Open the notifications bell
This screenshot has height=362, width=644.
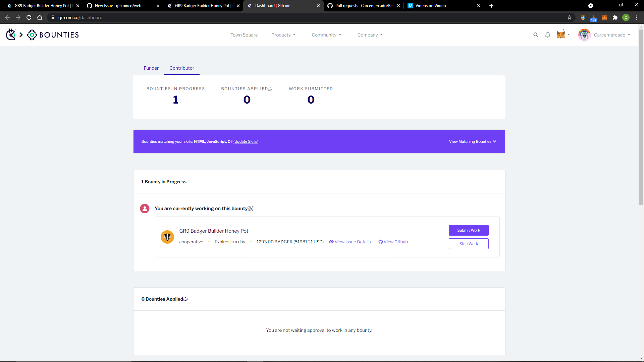548,35
